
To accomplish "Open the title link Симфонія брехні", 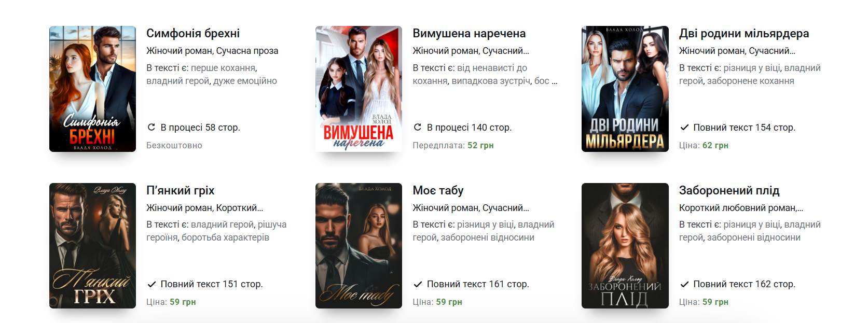I will pyautogui.click(x=193, y=34).
